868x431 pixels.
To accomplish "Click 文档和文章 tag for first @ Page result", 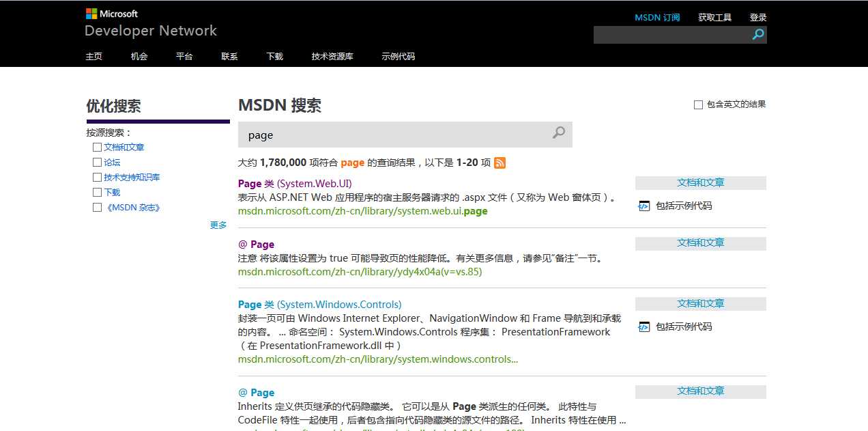I will coord(701,243).
